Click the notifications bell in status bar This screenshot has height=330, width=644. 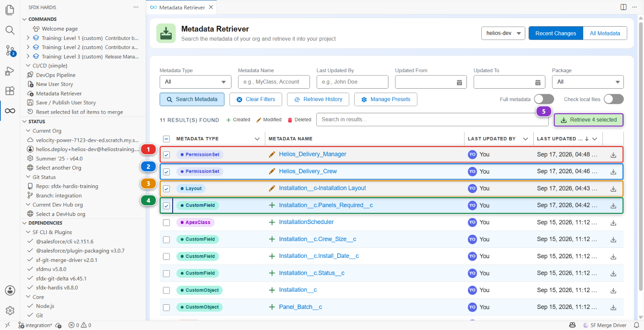(x=636, y=325)
